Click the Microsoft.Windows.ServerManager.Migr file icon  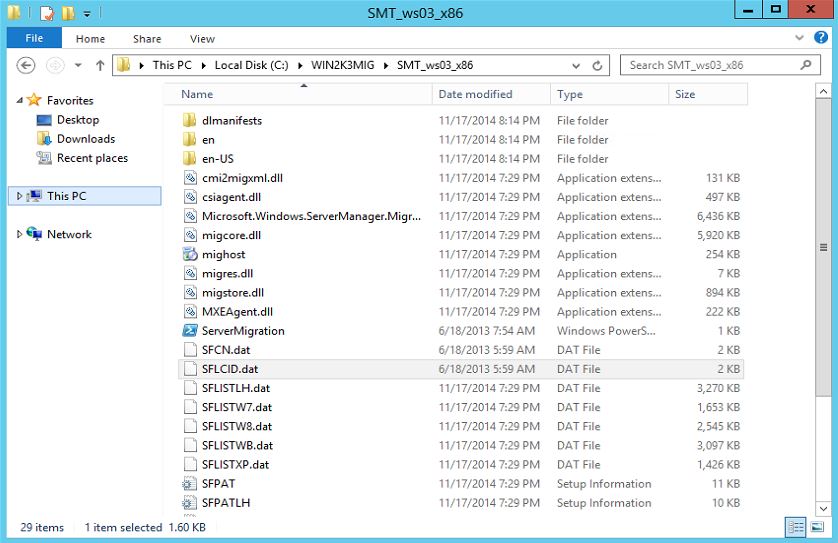[190, 216]
